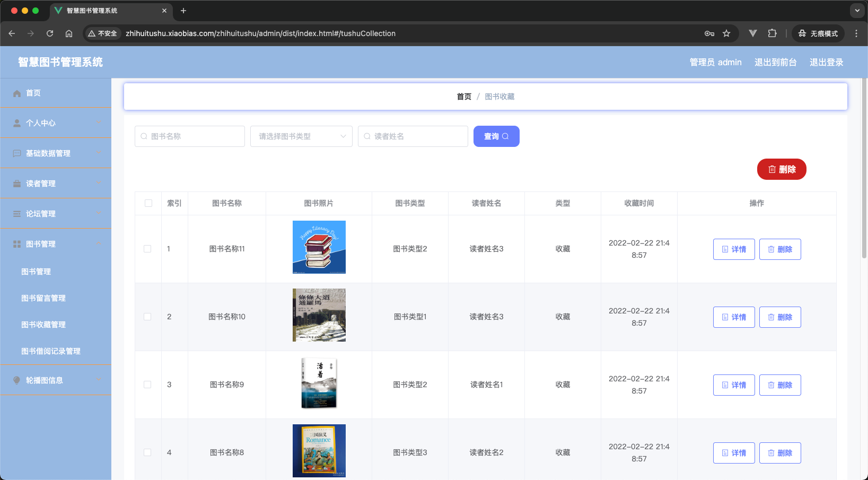Expand the 基础数据管理 menu chevron

[98, 153]
